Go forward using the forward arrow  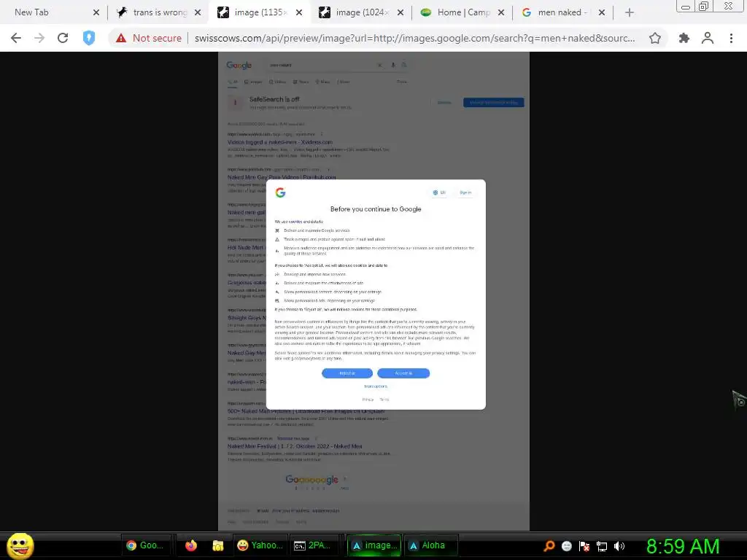(39, 38)
